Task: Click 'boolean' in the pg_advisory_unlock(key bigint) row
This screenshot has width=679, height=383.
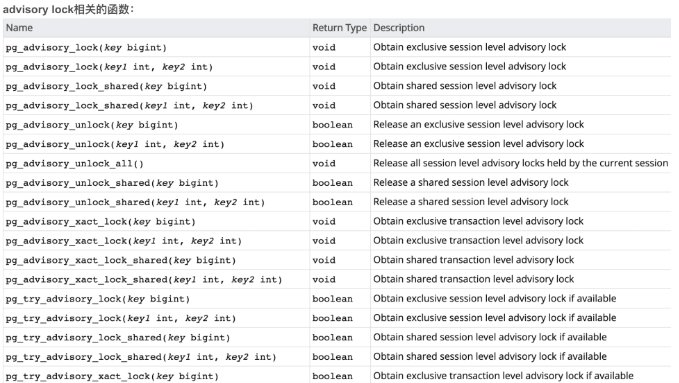Action: tap(333, 125)
